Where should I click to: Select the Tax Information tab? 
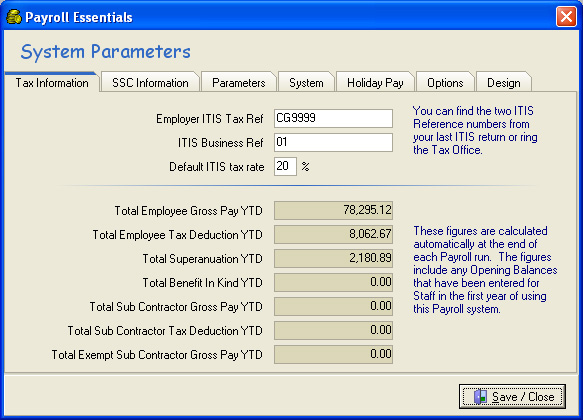pos(52,83)
